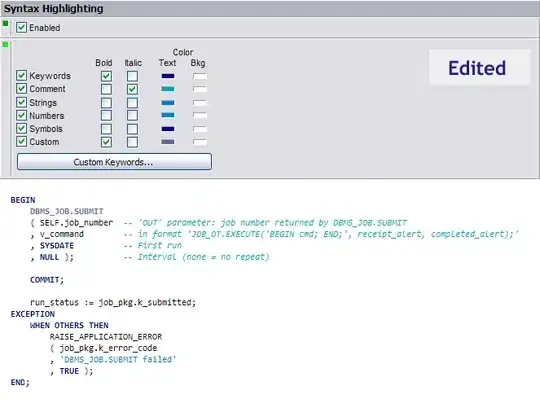Click the EXCEPTION keyword in preview
Viewport: 540px width, 399px height.
33,314
